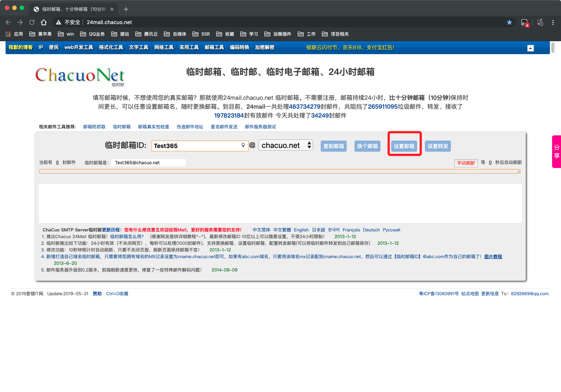Open the user profile avatar icon
The height and width of the screenshot is (392, 561).
[x=541, y=22]
